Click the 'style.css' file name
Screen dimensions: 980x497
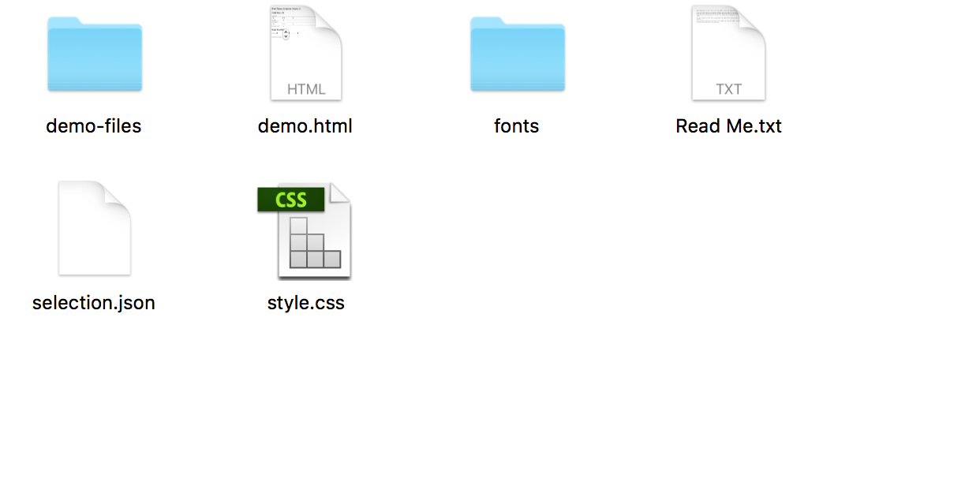pyautogui.click(x=306, y=303)
